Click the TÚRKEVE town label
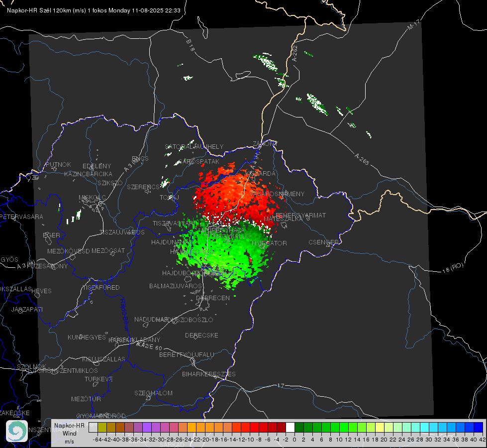The width and height of the screenshot is (487, 448). click(x=98, y=379)
